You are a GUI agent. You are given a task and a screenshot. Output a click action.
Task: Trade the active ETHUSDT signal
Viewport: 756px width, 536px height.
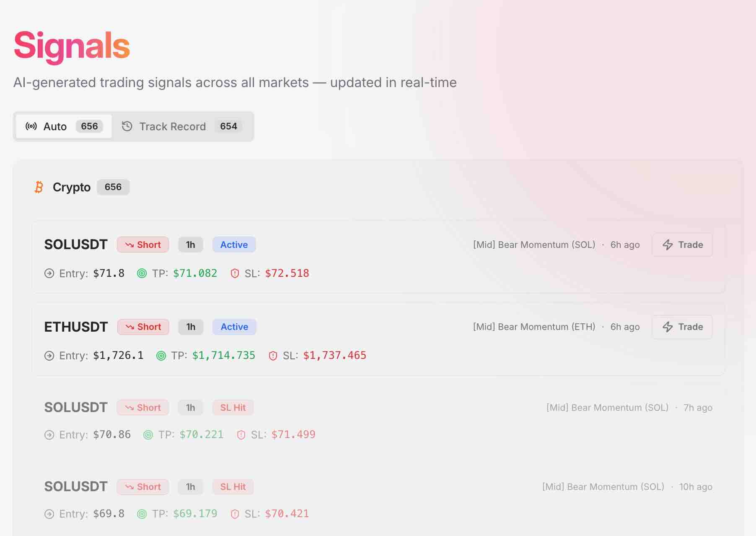682,327
